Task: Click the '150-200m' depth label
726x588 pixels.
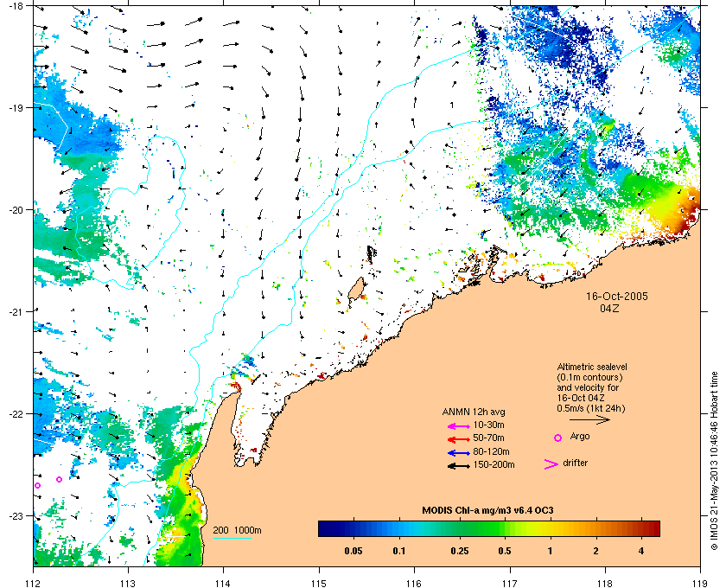Action: click(x=494, y=464)
